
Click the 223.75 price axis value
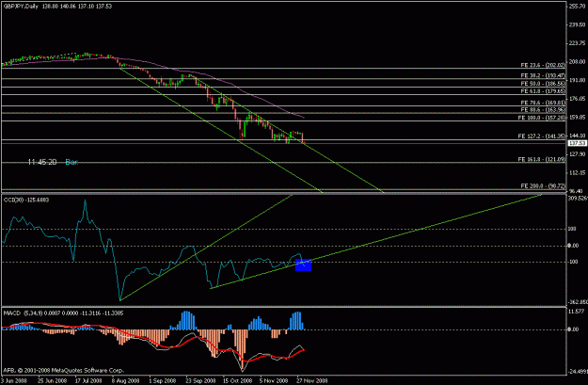[x=578, y=43]
